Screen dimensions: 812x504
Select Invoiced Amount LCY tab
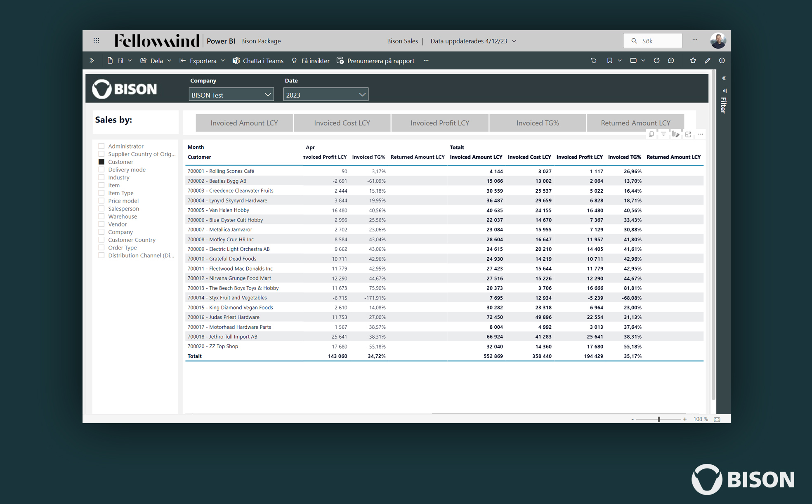[244, 123]
